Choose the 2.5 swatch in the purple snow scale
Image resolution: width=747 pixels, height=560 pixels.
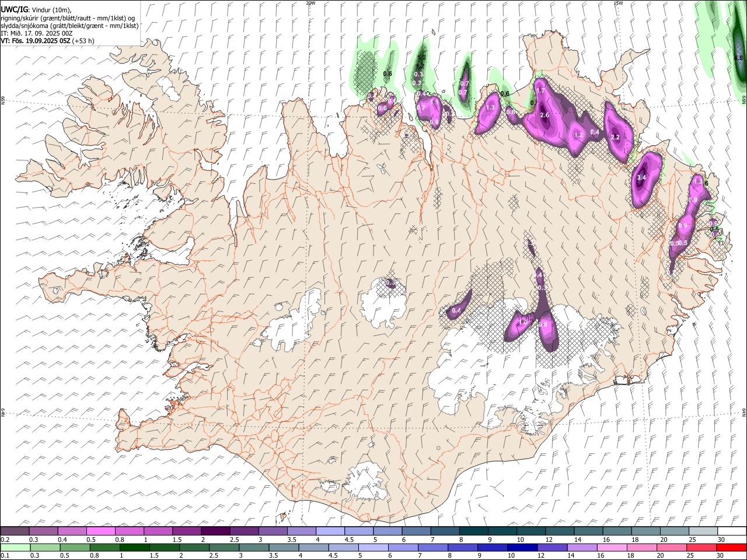(x=243, y=531)
